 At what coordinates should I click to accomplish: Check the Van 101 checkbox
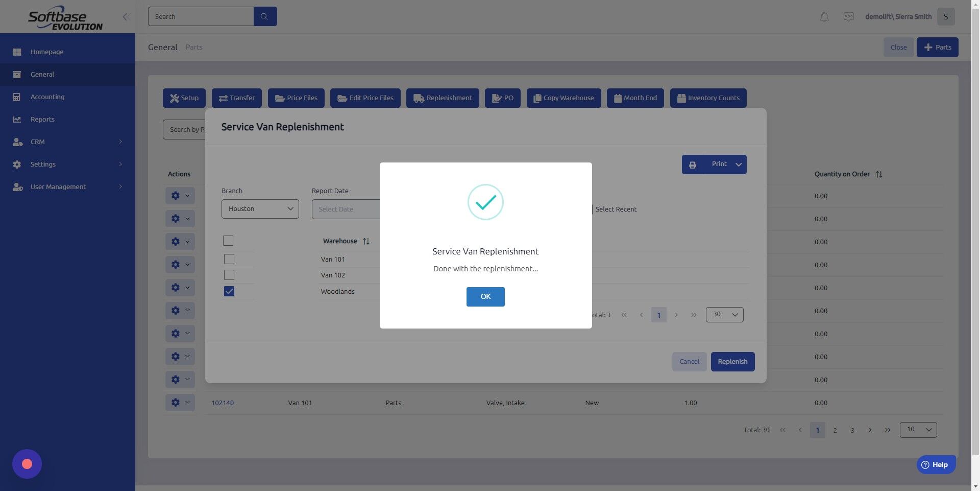(x=229, y=259)
